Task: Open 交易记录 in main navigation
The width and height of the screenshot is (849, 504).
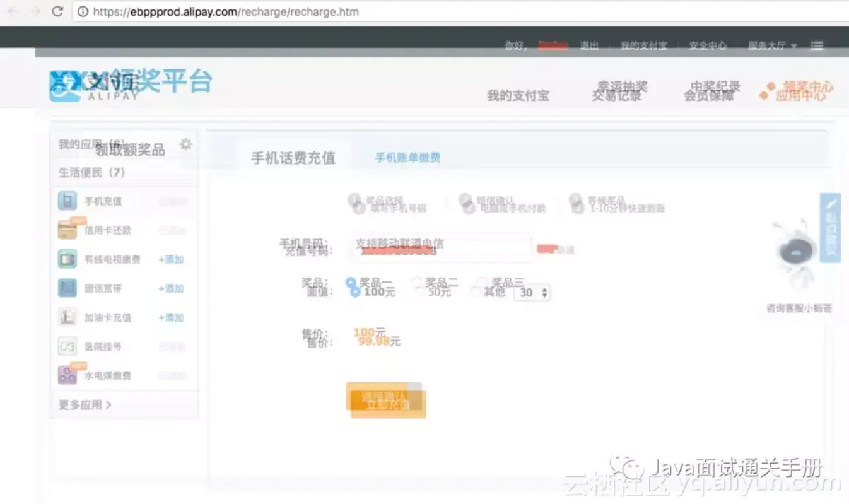Action: click(x=617, y=96)
